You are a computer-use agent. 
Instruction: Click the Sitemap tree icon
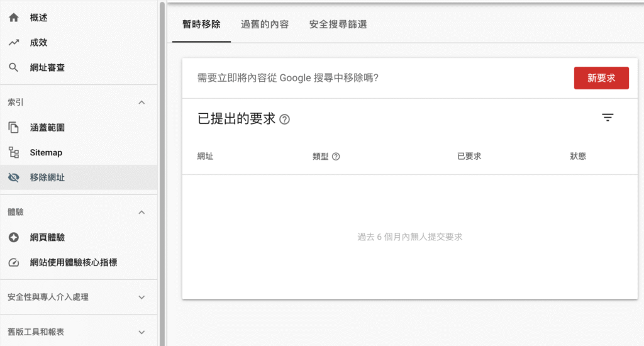(14, 152)
